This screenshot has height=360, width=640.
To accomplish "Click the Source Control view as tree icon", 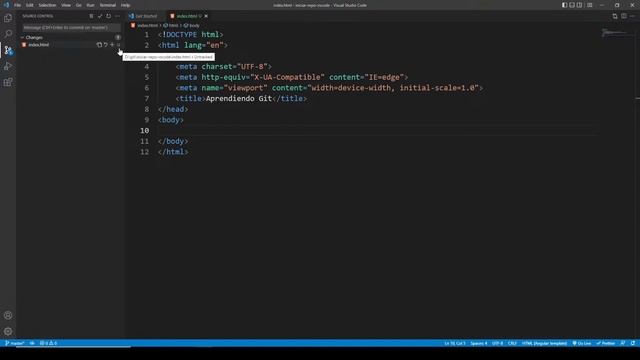I will 91,16.
